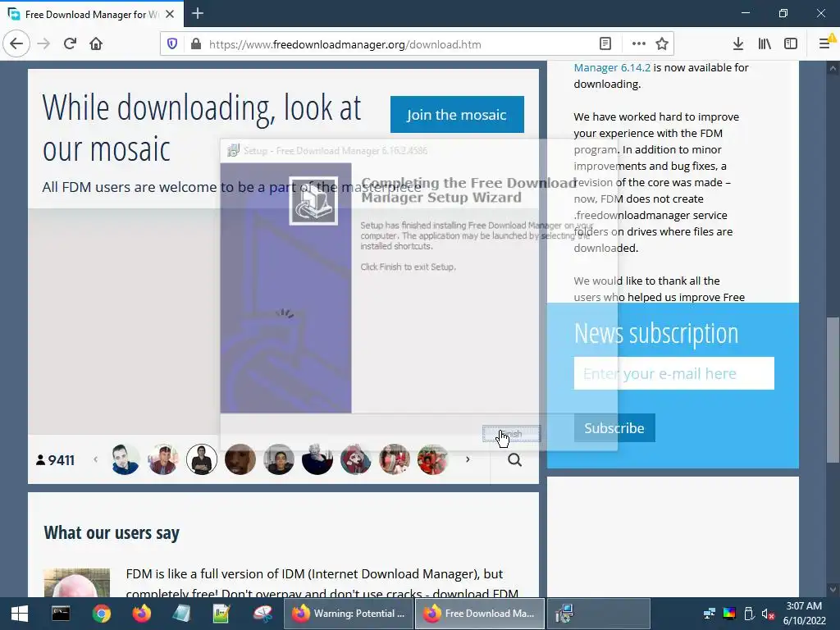Click the Setup wizard title bar icon
Image resolution: width=840 pixels, height=630 pixels.
(x=233, y=151)
